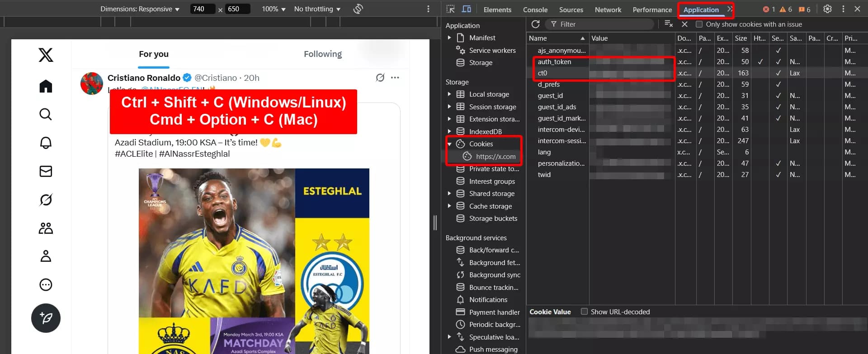Switch to Console tab
The image size is (868, 354).
coord(535,9)
